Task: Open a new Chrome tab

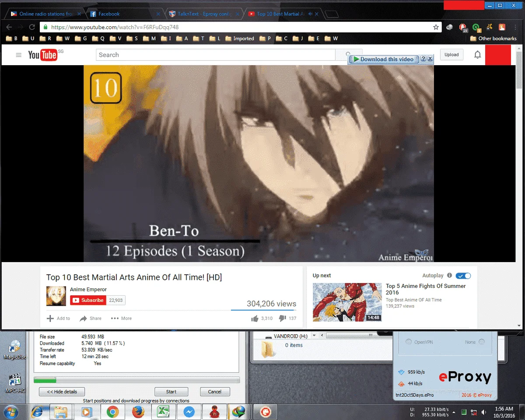Action: [332, 14]
